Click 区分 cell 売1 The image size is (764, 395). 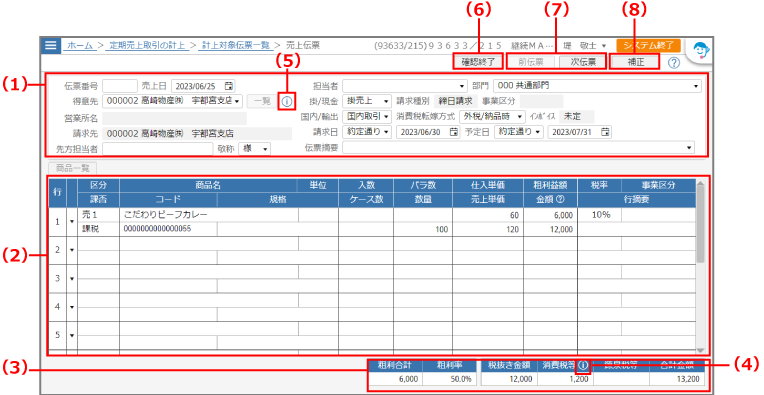coord(98,215)
